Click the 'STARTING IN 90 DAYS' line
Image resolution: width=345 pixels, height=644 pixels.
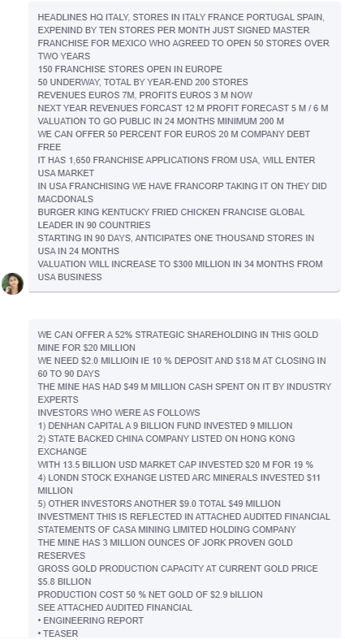(x=176, y=244)
